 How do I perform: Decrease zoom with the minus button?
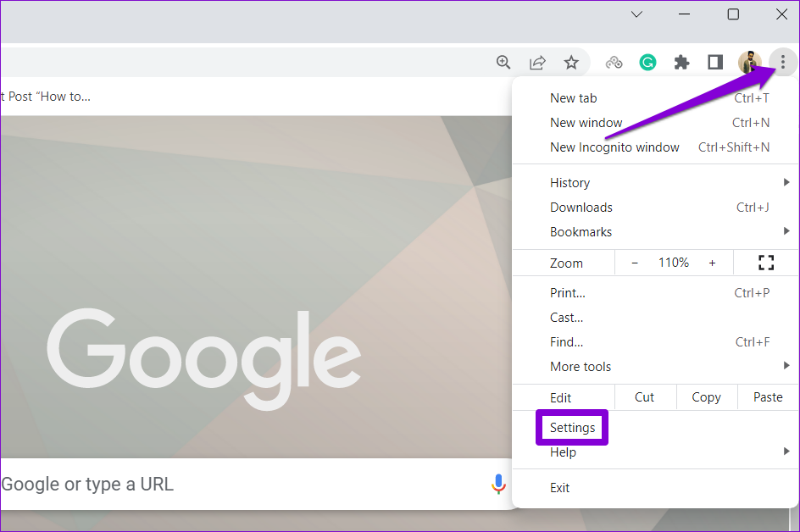(635, 263)
